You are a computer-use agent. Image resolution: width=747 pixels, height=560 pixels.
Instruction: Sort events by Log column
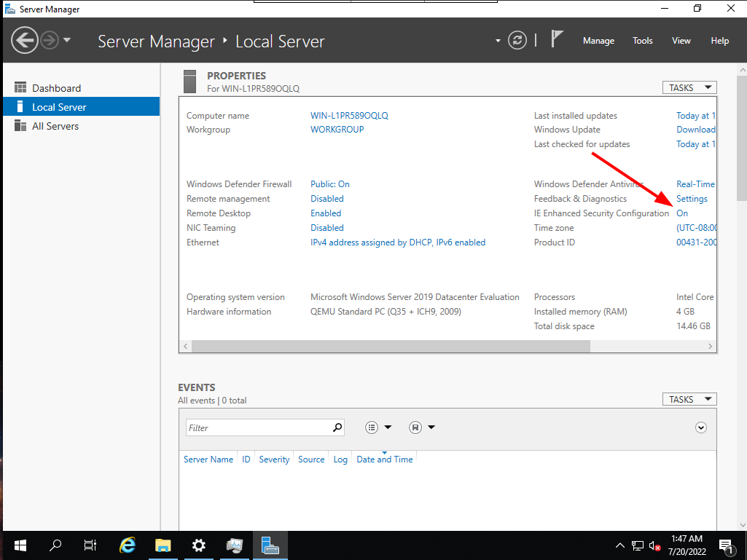[340, 460]
